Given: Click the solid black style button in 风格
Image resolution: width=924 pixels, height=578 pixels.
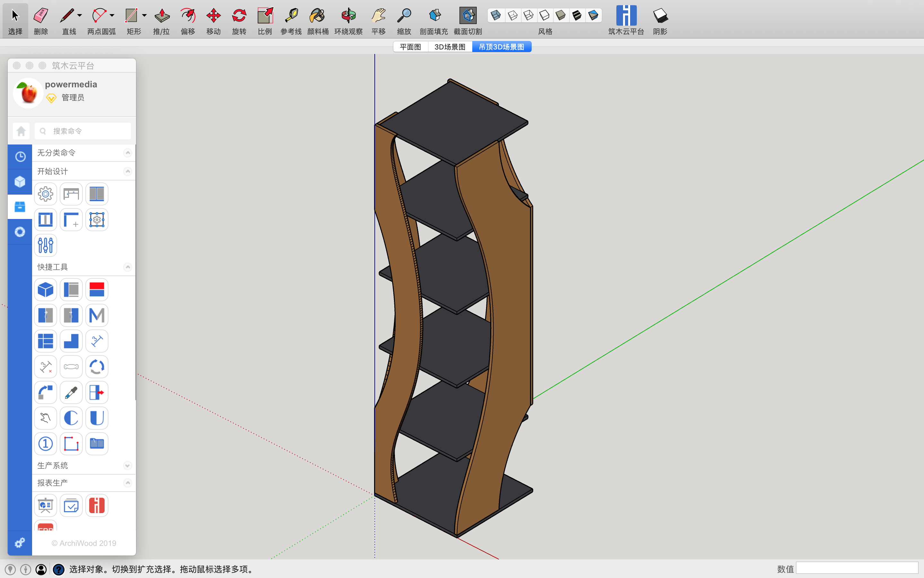Looking at the screenshot, I should point(577,15).
